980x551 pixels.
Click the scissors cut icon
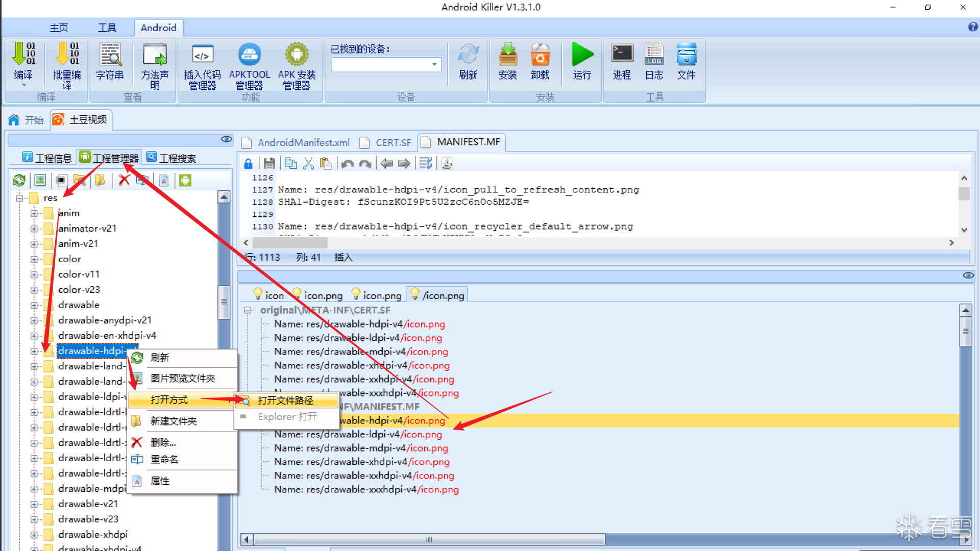(x=308, y=163)
